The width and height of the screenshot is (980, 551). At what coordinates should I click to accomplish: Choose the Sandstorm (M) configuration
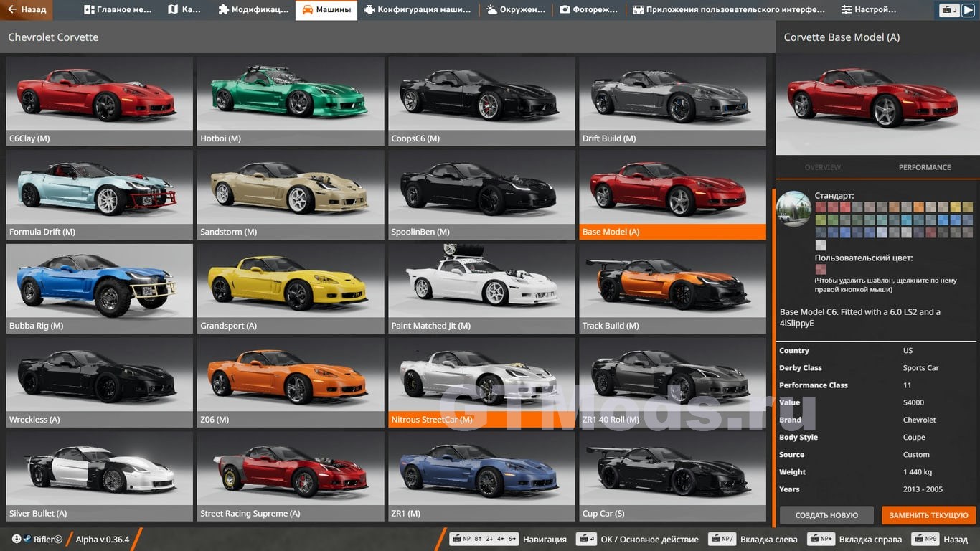pos(291,195)
